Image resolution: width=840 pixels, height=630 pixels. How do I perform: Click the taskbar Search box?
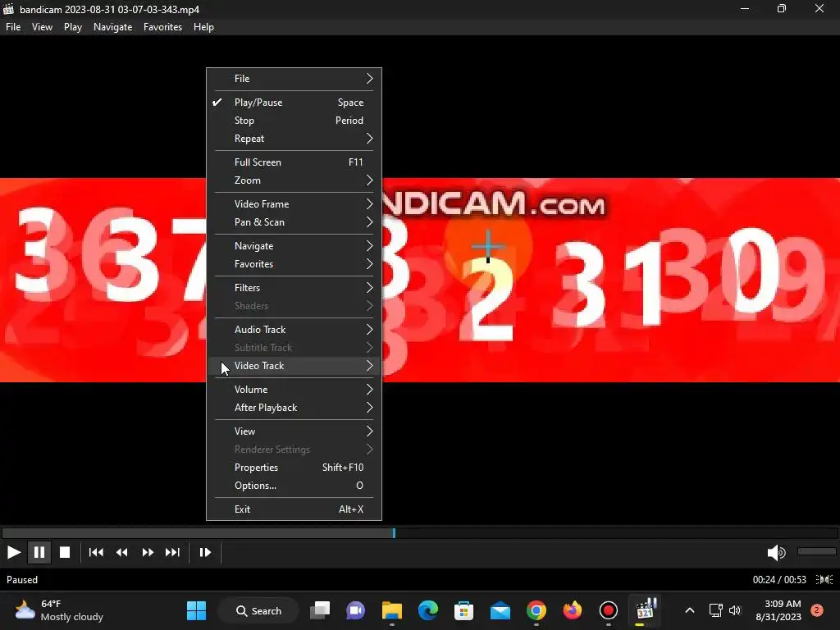pyautogui.click(x=258, y=610)
